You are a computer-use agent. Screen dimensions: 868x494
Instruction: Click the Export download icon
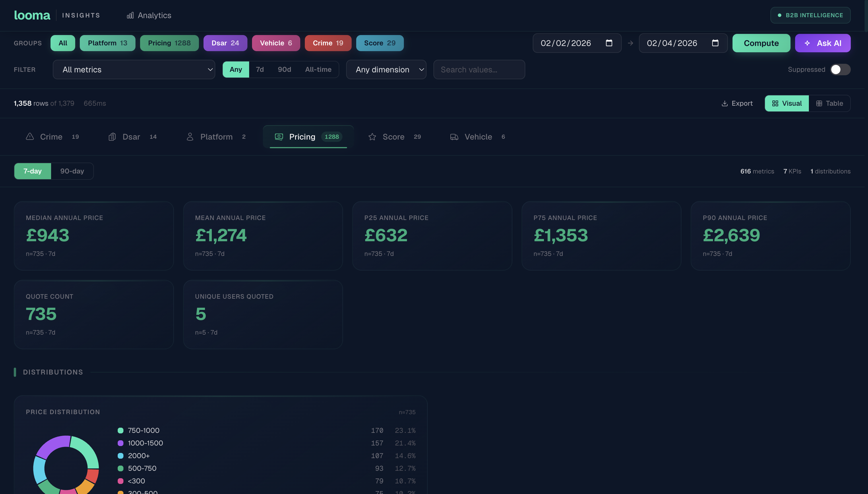tap(725, 103)
